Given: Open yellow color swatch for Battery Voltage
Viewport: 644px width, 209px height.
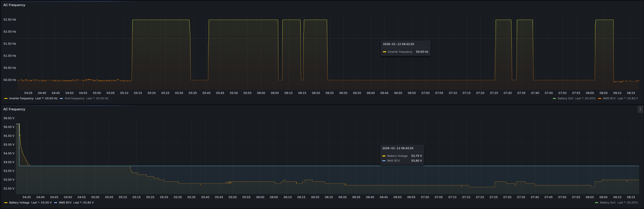Looking at the screenshot, I should pos(6,203).
